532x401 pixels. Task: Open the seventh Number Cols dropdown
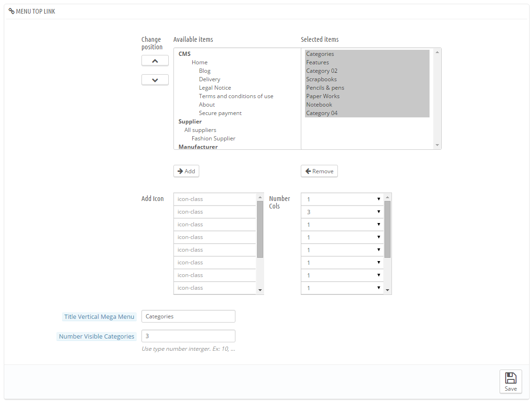tap(342, 275)
